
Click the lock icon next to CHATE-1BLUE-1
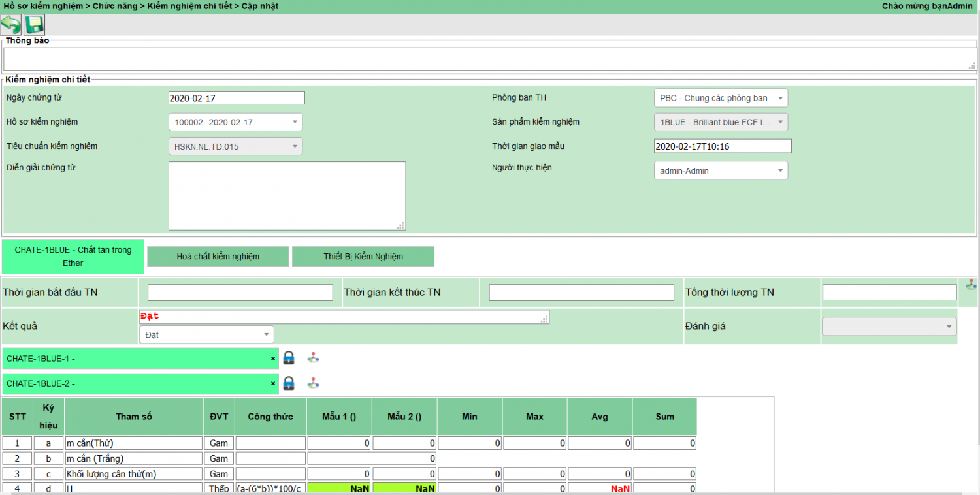(x=289, y=358)
